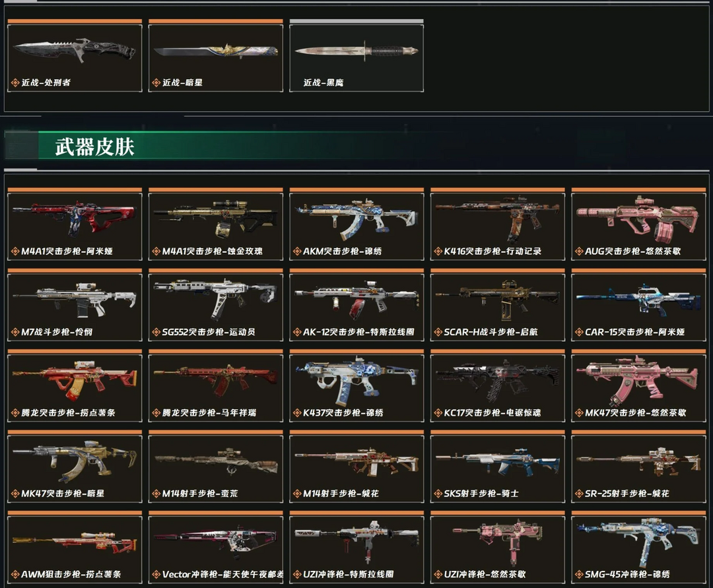Pick the pink AUG 悠然茶歌 rifle image
The height and width of the screenshot is (588, 713).
click(x=638, y=217)
